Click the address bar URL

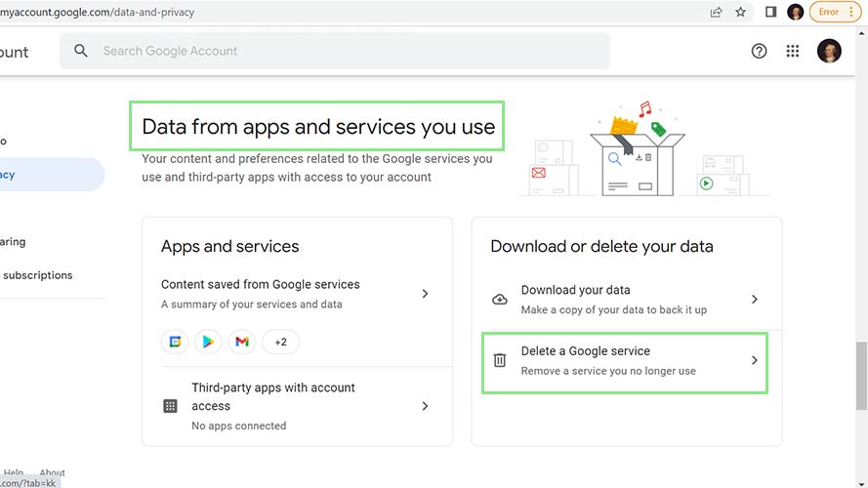[97, 12]
